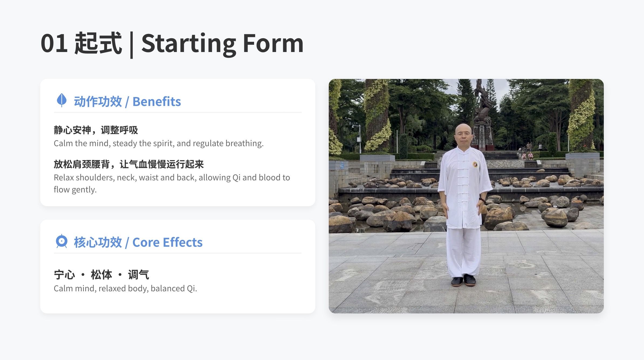This screenshot has height=360, width=644.
Task: Click the badge on the white uniform
Action: coord(475,164)
